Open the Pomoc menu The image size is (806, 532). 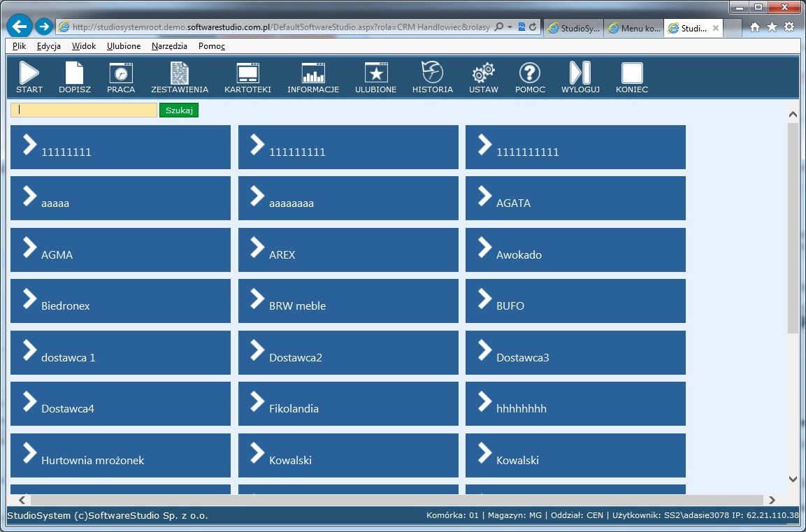tap(212, 45)
